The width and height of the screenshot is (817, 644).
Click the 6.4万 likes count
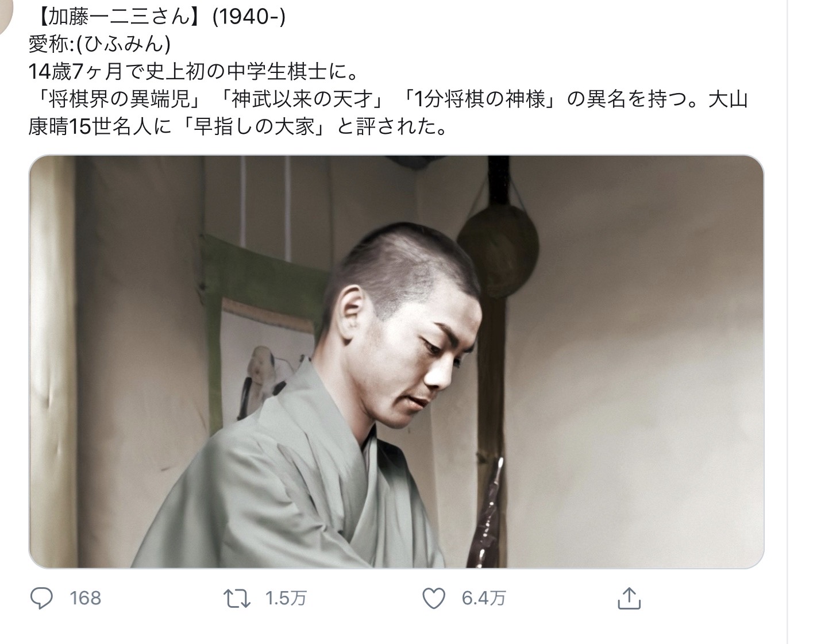coord(483,599)
